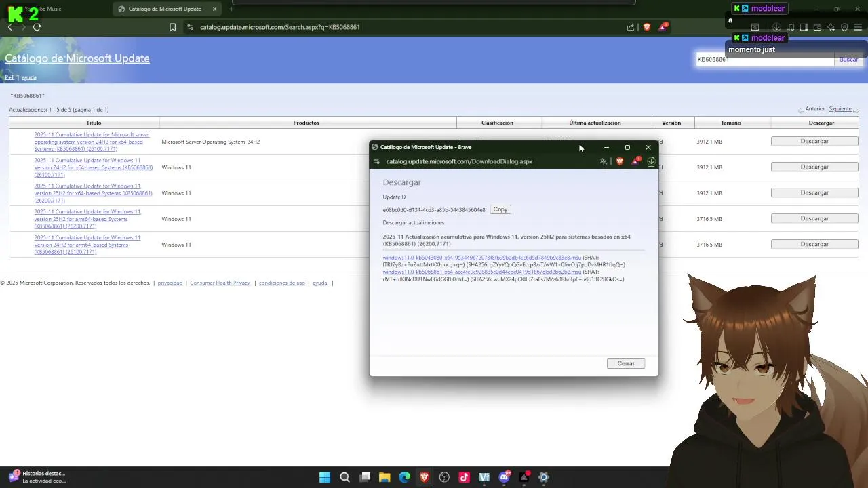
Task: Open the windows11.0-kb5068861-x64 .msu download link
Action: tap(481, 272)
